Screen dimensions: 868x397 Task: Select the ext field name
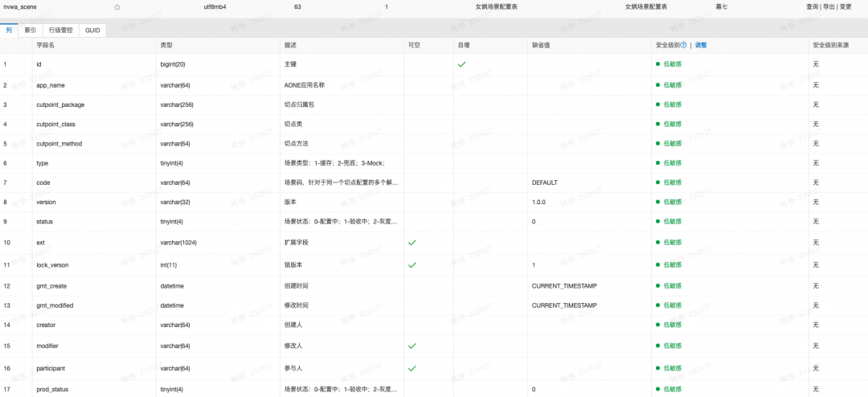pos(40,243)
